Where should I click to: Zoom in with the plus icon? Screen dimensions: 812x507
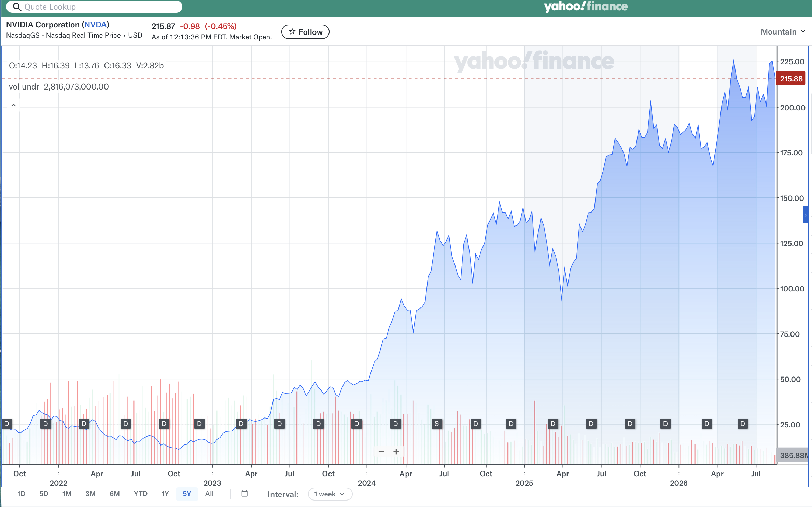pos(396,452)
